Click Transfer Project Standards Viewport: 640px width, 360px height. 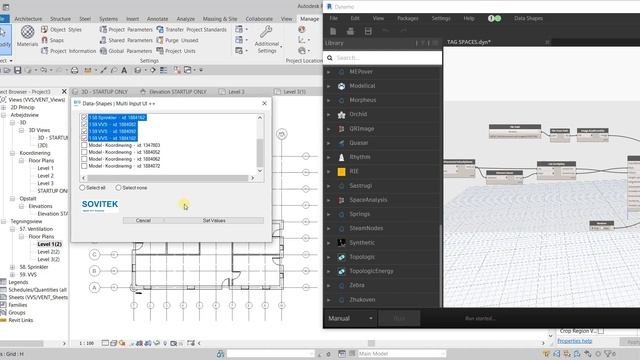point(191,29)
